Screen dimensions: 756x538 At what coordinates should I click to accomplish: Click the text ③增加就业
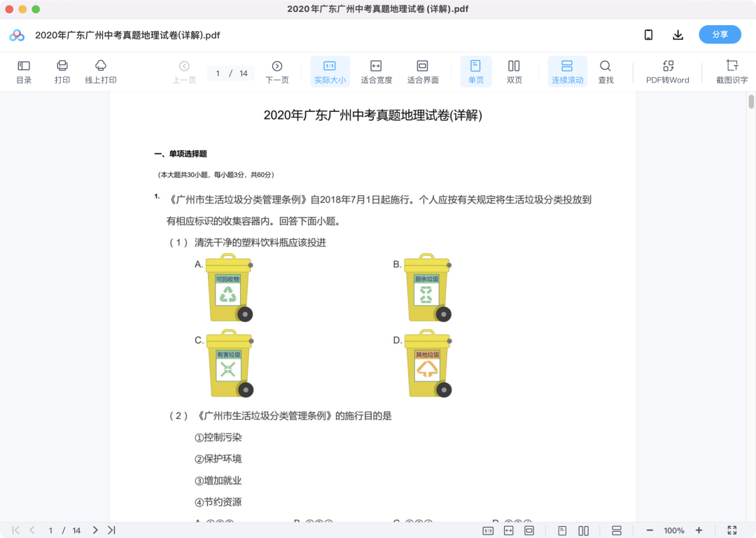(x=218, y=481)
